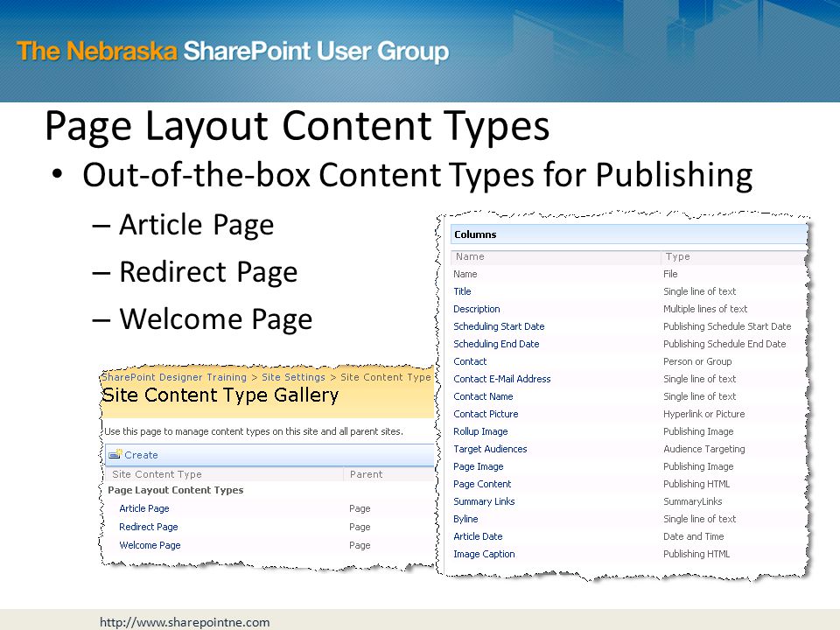Screen dimensions: 840x630
Task: Click the Site Content Type column header
Action: (x=157, y=474)
